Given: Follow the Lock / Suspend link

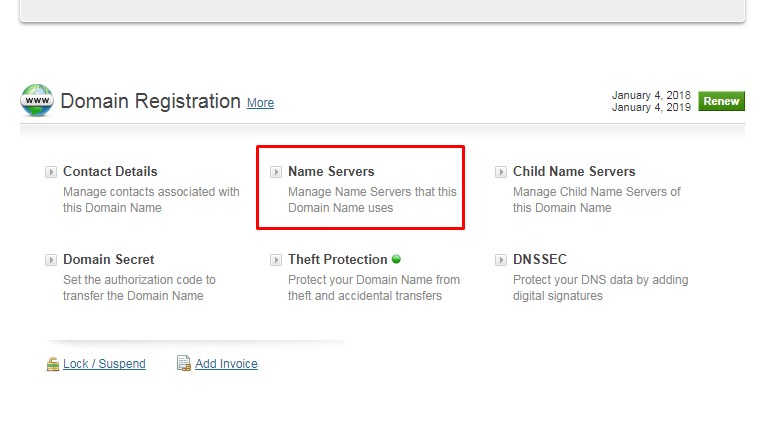Looking at the screenshot, I should [x=104, y=363].
